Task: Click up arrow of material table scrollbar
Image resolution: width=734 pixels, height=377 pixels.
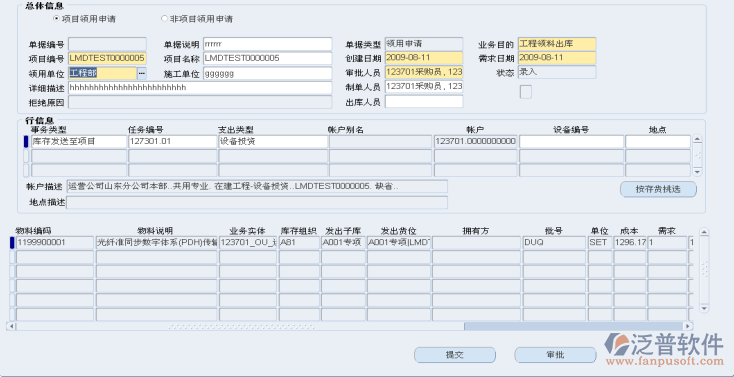Action: [x=704, y=232]
